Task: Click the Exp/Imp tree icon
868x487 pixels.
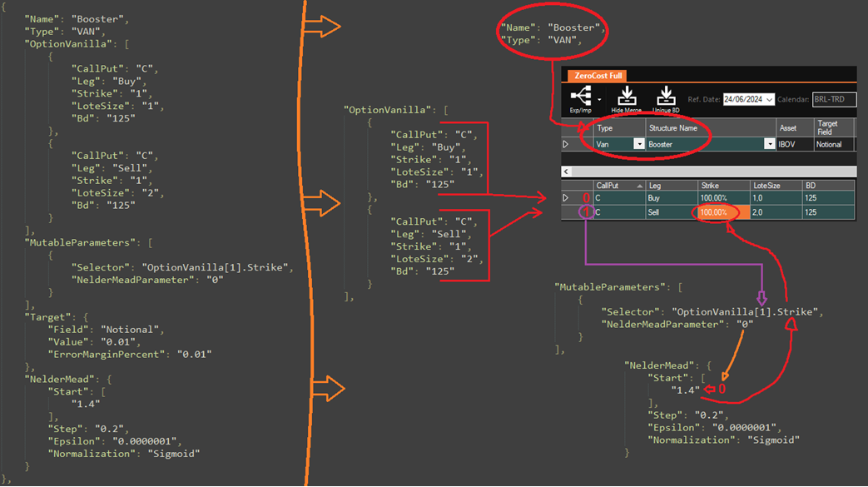Action: [580, 97]
